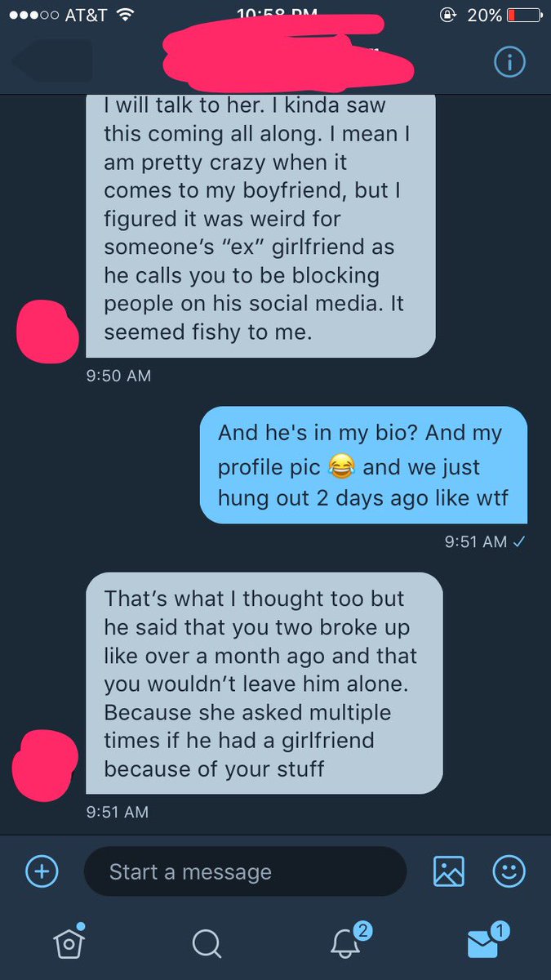
Task: Tap the plus icon to add attachment
Action: click(x=42, y=871)
